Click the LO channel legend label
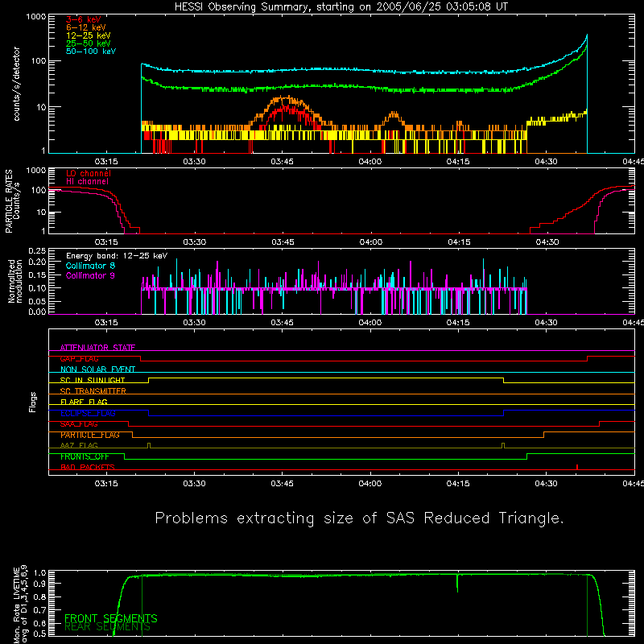 (89, 173)
